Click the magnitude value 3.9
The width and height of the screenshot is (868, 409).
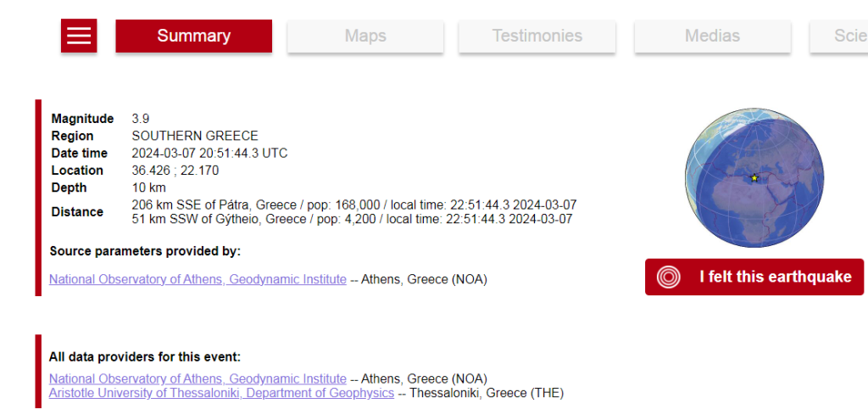tap(141, 119)
